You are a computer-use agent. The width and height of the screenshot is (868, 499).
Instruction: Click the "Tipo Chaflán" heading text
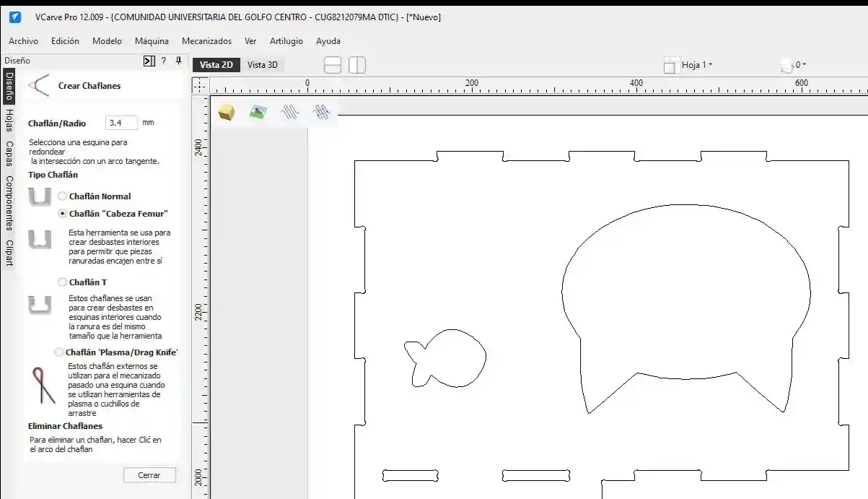tap(53, 175)
